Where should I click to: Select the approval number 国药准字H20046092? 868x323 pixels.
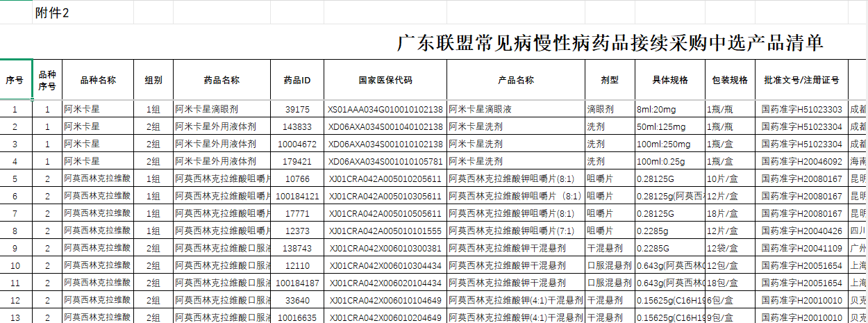point(801,161)
